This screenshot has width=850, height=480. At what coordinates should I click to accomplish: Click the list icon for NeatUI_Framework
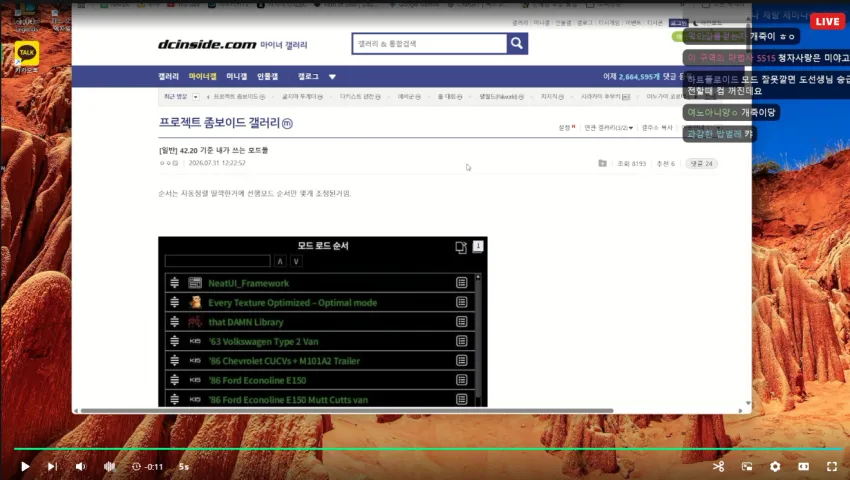461,283
